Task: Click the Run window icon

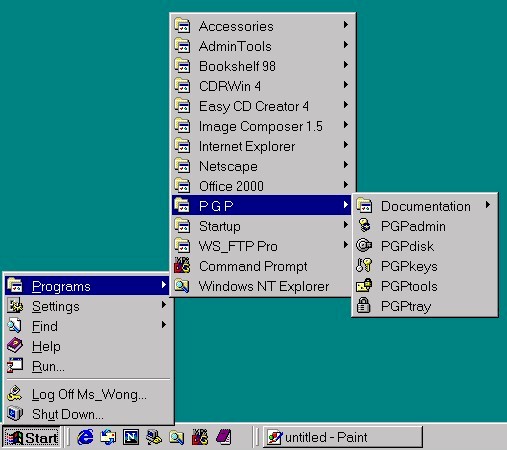Action: pos(15,366)
